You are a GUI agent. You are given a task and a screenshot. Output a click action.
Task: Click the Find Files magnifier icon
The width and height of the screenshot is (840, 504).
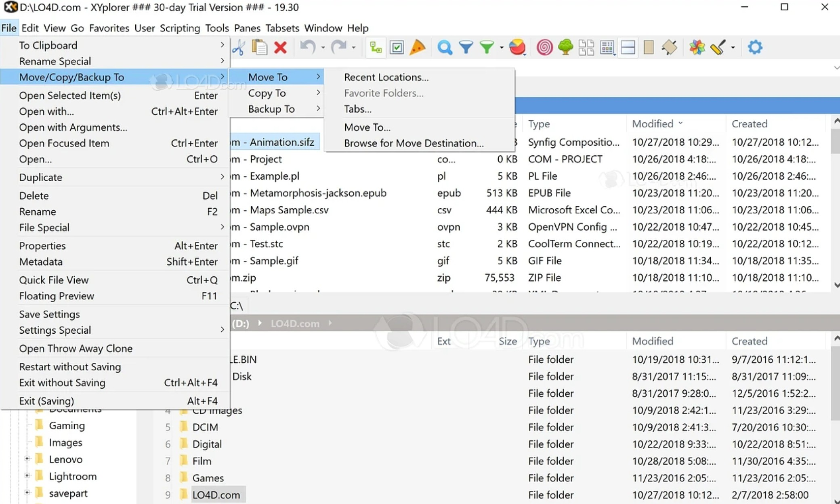coord(445,48)
